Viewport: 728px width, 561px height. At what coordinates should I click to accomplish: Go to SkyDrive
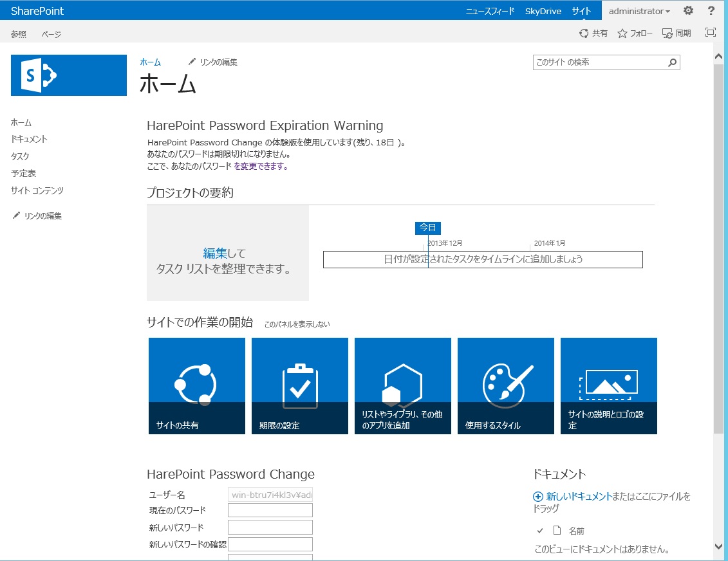(x=543, y=11)
